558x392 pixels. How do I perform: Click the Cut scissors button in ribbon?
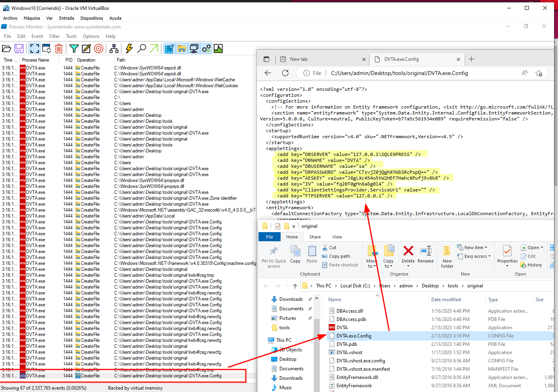(329, 248)
